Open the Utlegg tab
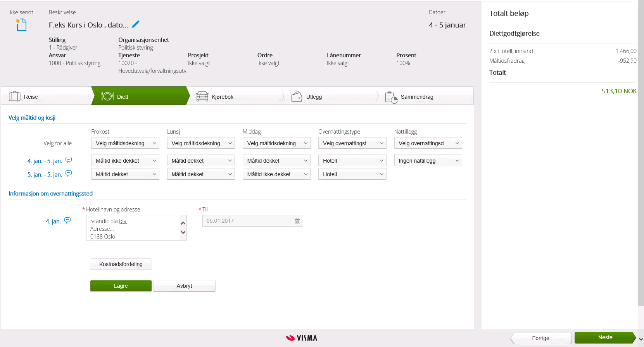 point(331,96)
